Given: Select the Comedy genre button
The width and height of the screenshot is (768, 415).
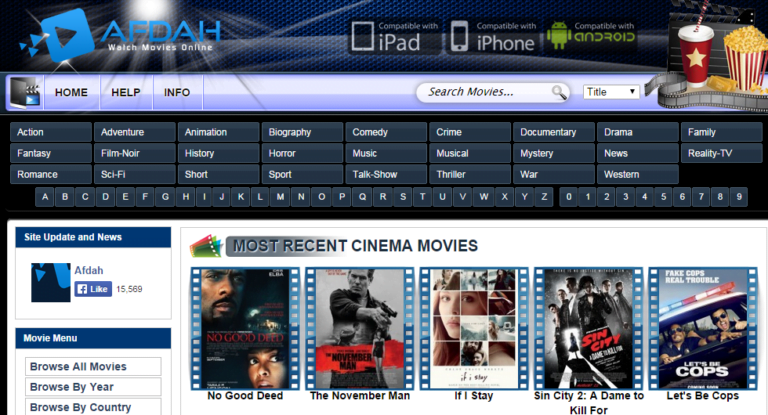Looking at the screenshot, I should tap(385, 132).
